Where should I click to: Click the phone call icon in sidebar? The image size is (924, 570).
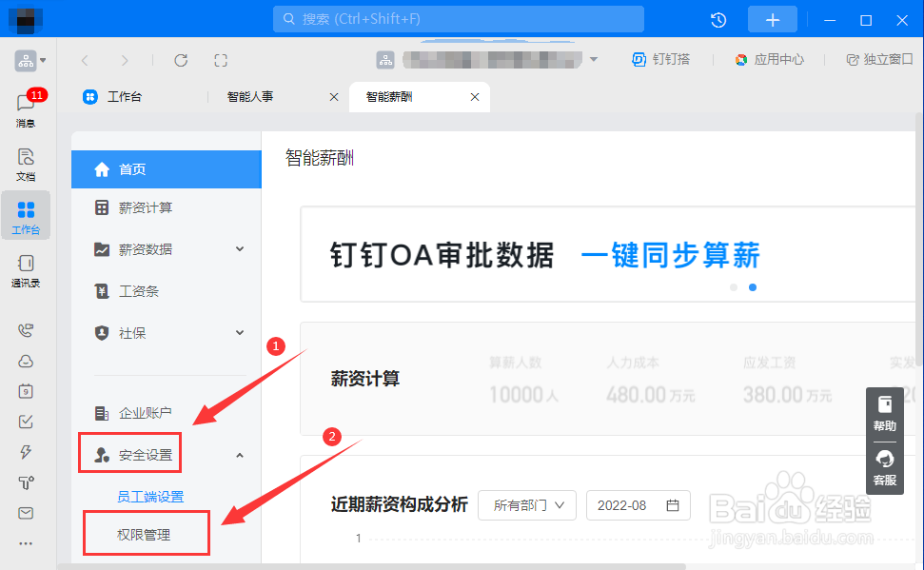(x=26, y=330)
